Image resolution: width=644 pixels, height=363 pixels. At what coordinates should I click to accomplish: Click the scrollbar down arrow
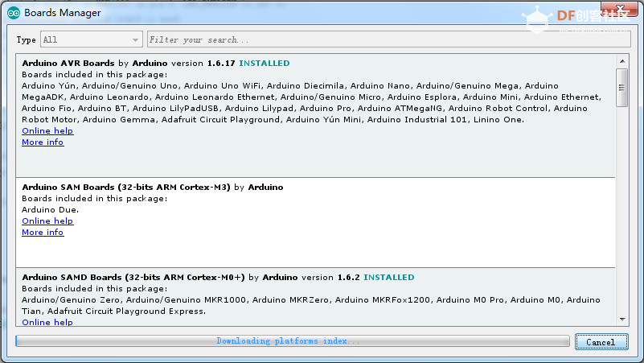(x=622, y=320)
